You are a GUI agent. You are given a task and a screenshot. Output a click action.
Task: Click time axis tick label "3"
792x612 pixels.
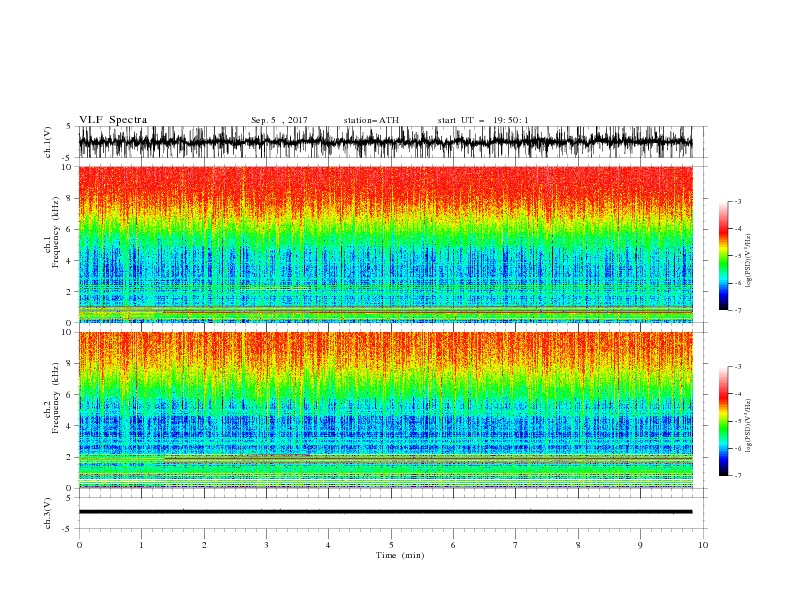266,545
